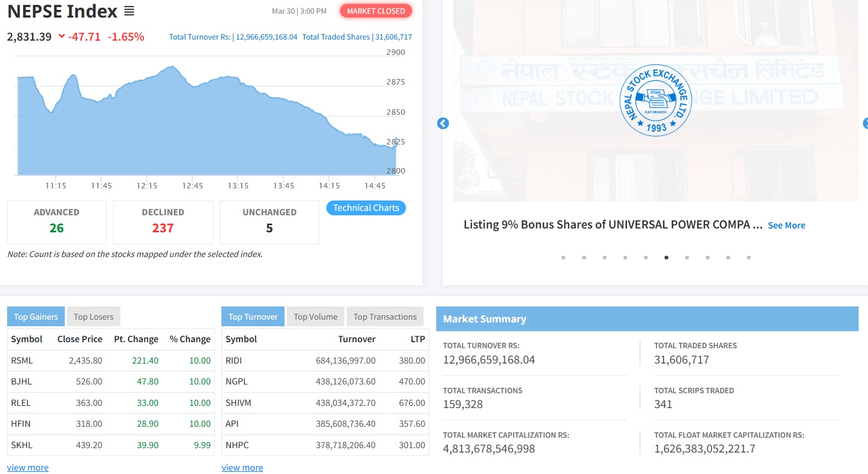Click the MARKET CLOSED status badge
The width and height of the screenshot is (868, 474).
(x=376, y=11)
